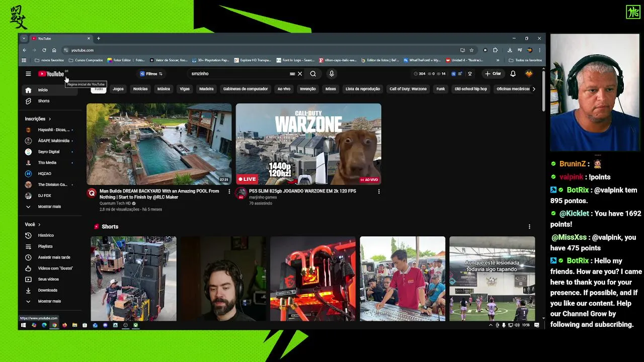The width and height of the screenshot is (644, 362).
Task: Open the on-screen keyboard icon in search box
Action: [x=292, y=74]
